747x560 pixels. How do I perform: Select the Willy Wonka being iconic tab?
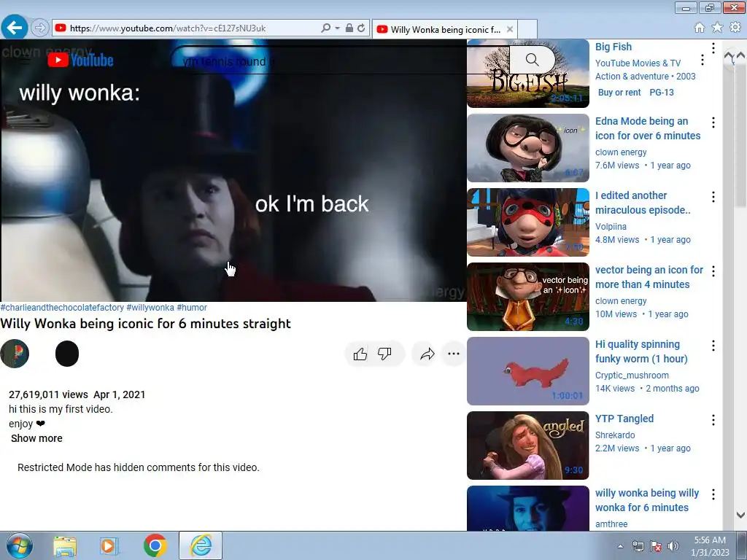pos(444,29)
